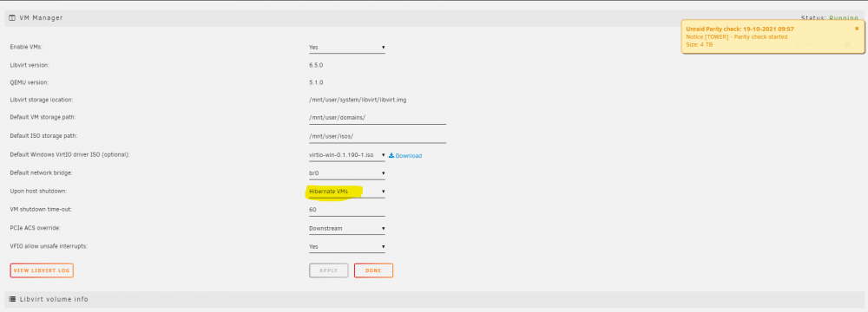Click the Status: Running indicator
868x312 pixels.
(829, 17)
